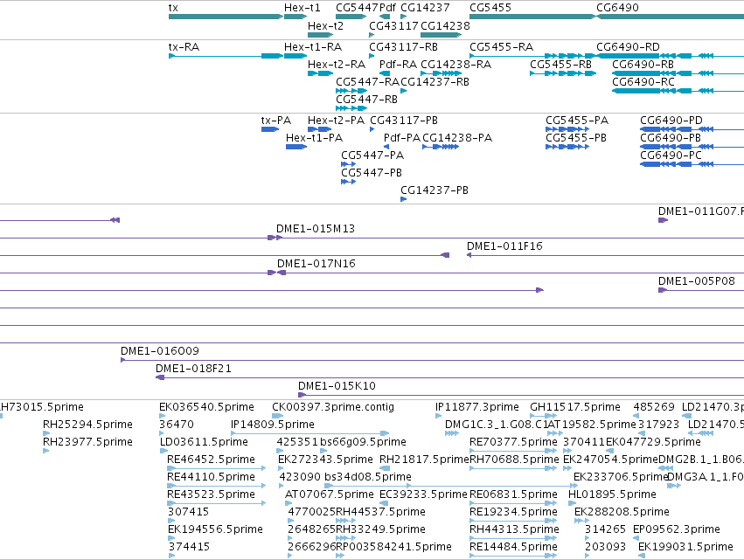Click the DME1-015M13 clone label
Viewport: 744px width, 560px height.
pos(316,229)
